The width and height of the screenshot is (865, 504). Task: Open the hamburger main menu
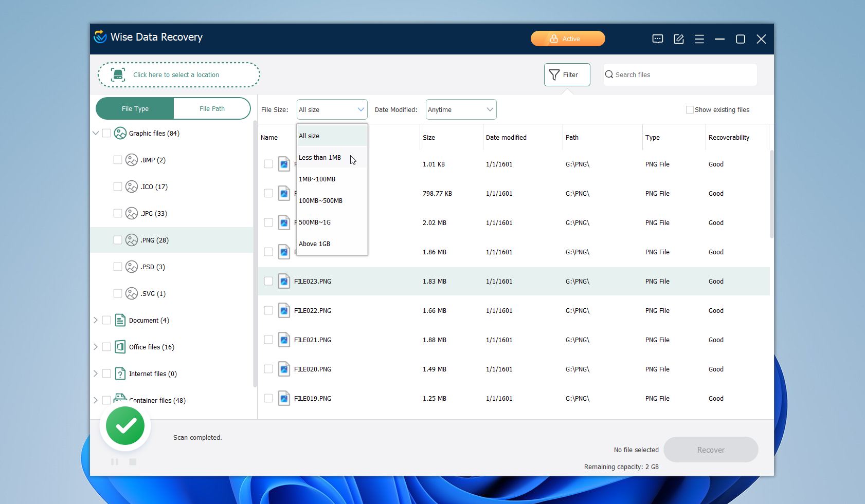(x=699, y=39)
